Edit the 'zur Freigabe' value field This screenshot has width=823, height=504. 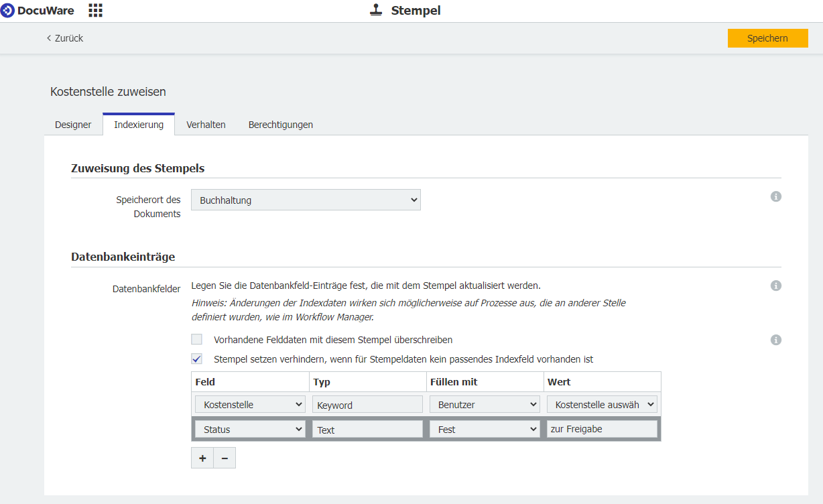point(601,429)
